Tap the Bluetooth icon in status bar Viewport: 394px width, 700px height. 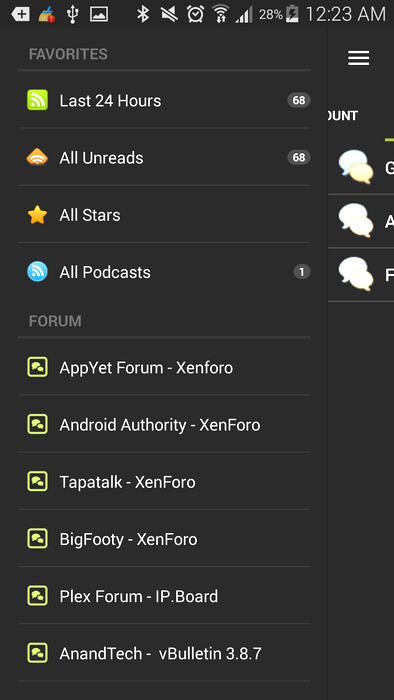[x=143, y=14]
